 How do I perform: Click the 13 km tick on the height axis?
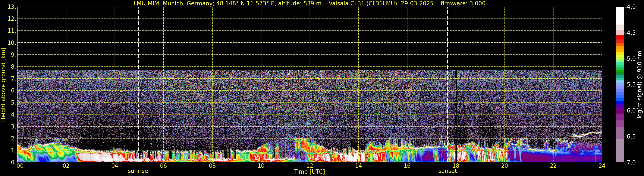point(12,7)
